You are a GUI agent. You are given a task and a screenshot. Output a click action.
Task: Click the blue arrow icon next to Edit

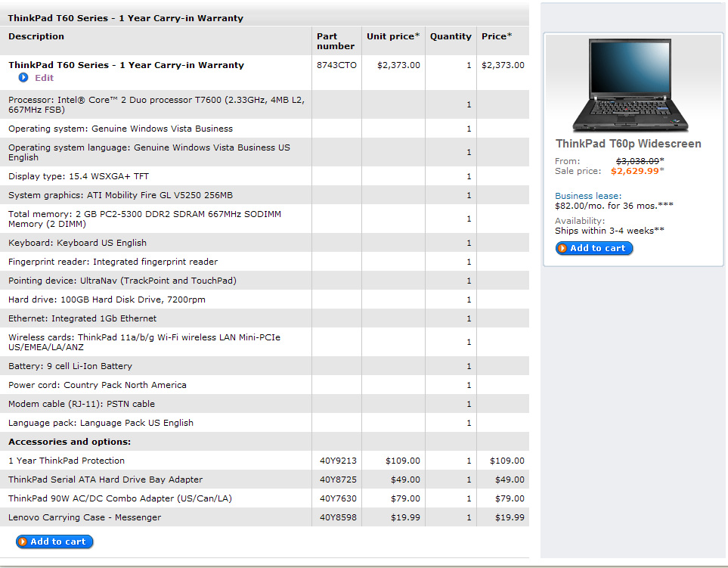click(23, 78)
